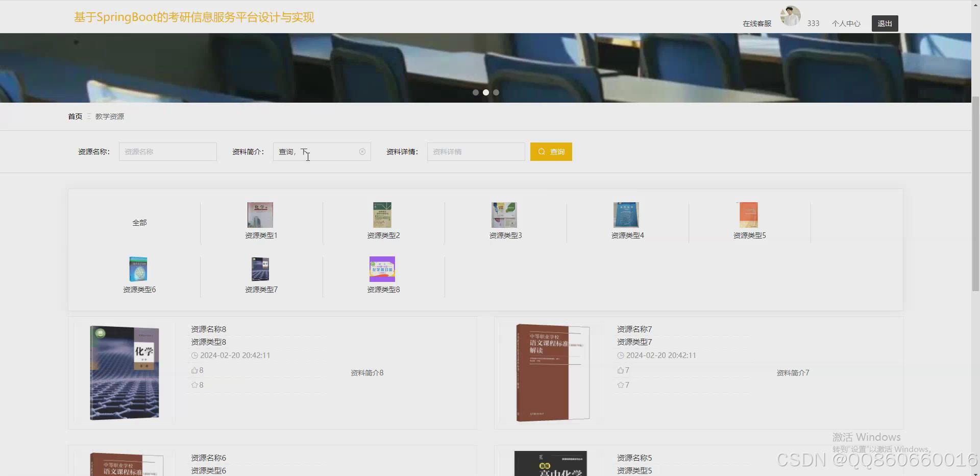Open 个人中心 from the top bar

click(x=846, y=23)
